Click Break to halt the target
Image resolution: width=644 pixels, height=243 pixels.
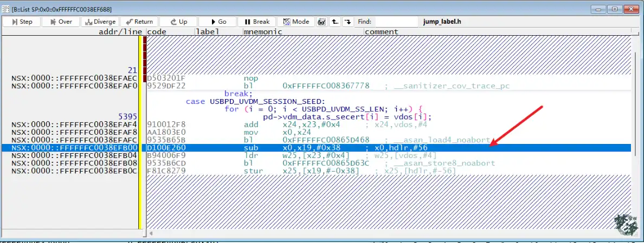[x=256, y=22]
